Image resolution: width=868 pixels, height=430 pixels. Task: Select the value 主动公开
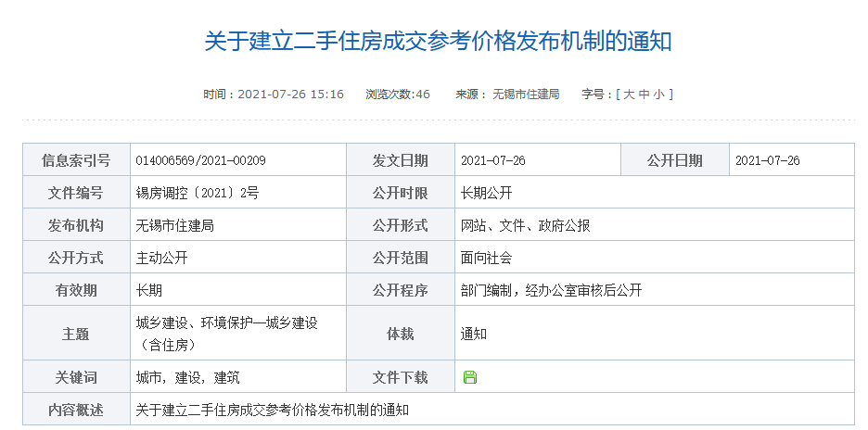click(161, 258)
